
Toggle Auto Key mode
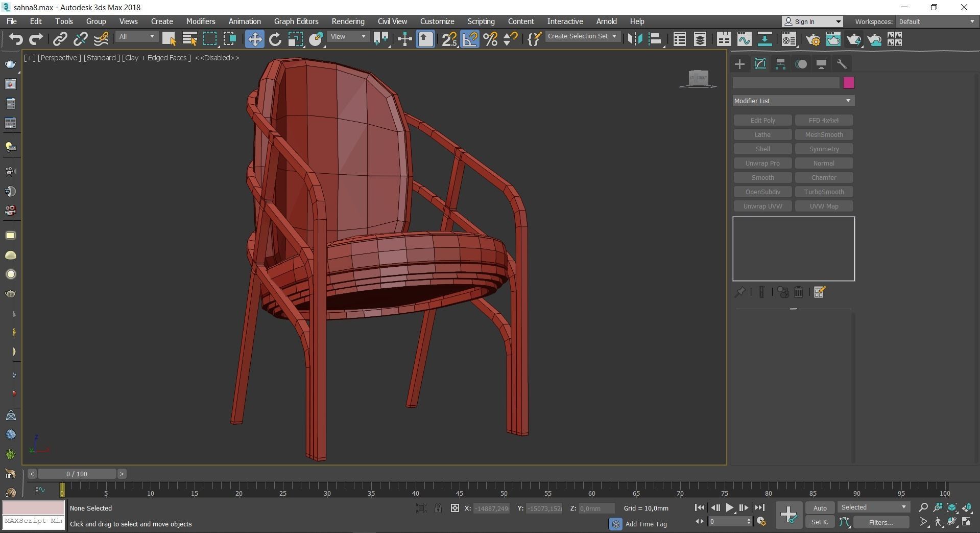[820, 508]
